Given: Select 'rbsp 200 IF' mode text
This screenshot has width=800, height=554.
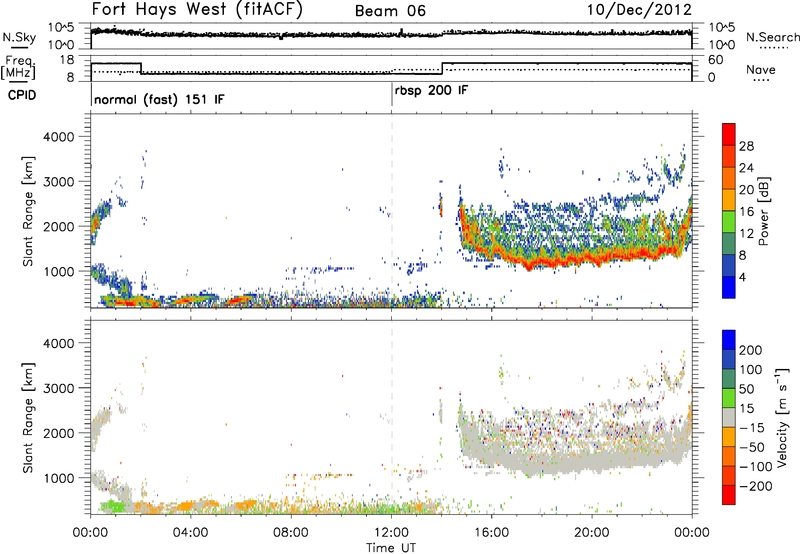Looking at the screenshot, I should pyautogui.click(x=431, y=91).
